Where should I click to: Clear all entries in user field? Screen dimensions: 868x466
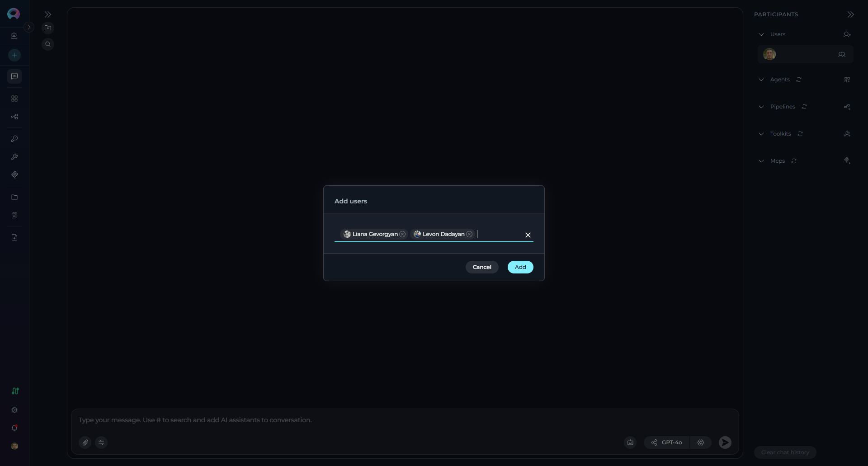(x=528, y=235)
